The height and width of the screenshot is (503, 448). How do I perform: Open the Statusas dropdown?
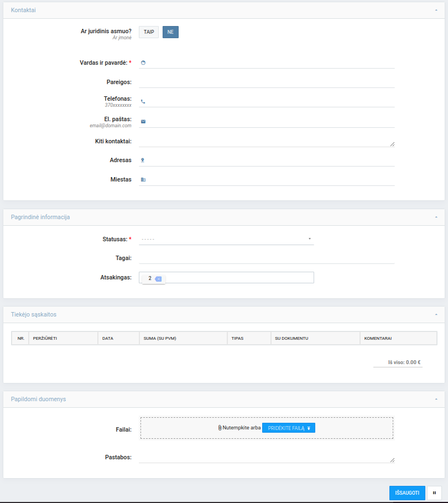(226, 239)
